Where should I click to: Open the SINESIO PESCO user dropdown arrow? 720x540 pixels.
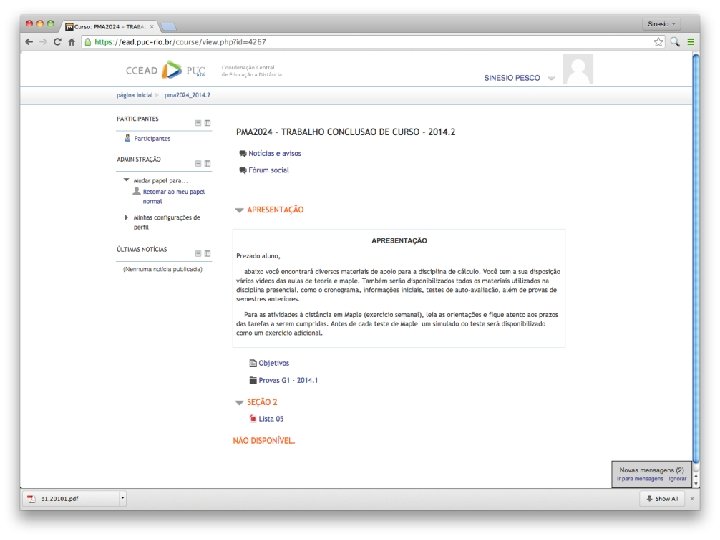click(x=551, y=78)
